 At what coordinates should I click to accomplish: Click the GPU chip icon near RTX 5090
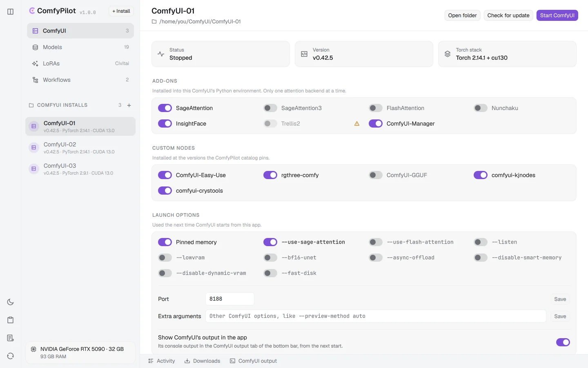click(33, 349)
